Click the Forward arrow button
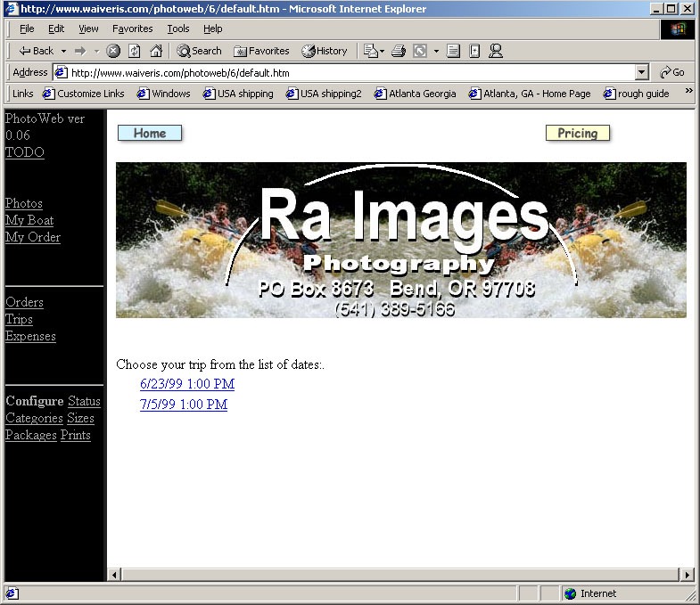This screenshot has height=605, width=700. [80, 51]
